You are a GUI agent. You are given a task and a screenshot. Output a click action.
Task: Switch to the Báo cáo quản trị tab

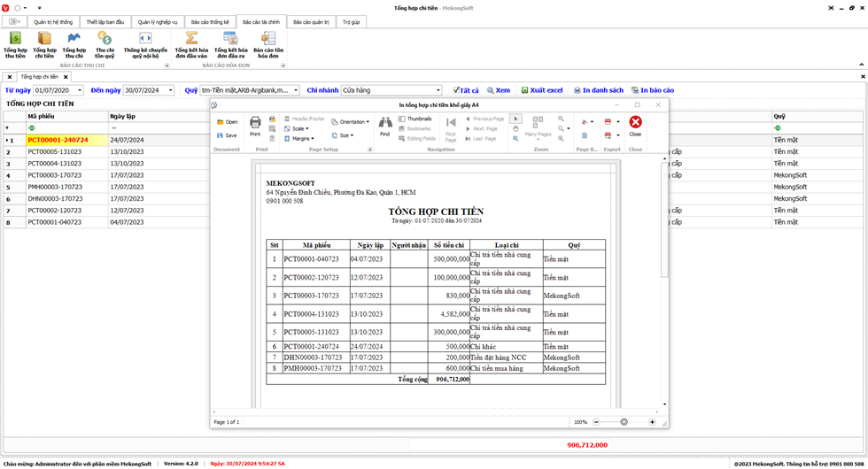pos(311,22)
